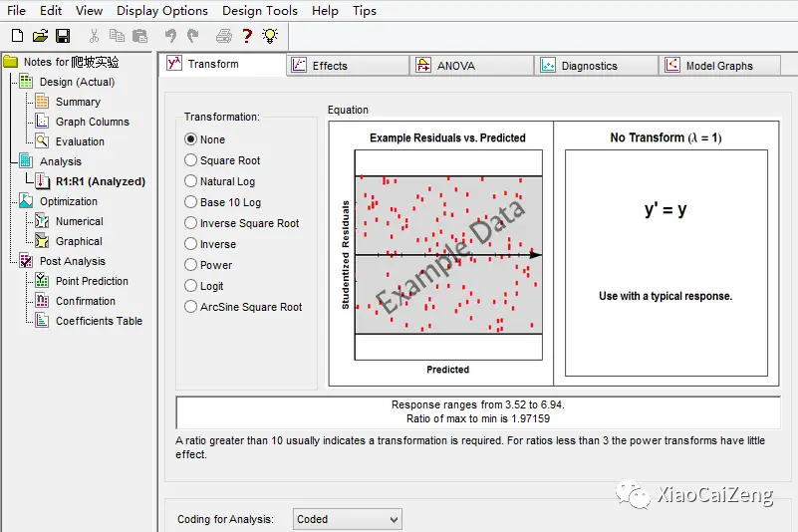Screen dimensions: 798x532
Task: Click the Summary node icon
Action: pyautogui.click(x=42, y=102)
